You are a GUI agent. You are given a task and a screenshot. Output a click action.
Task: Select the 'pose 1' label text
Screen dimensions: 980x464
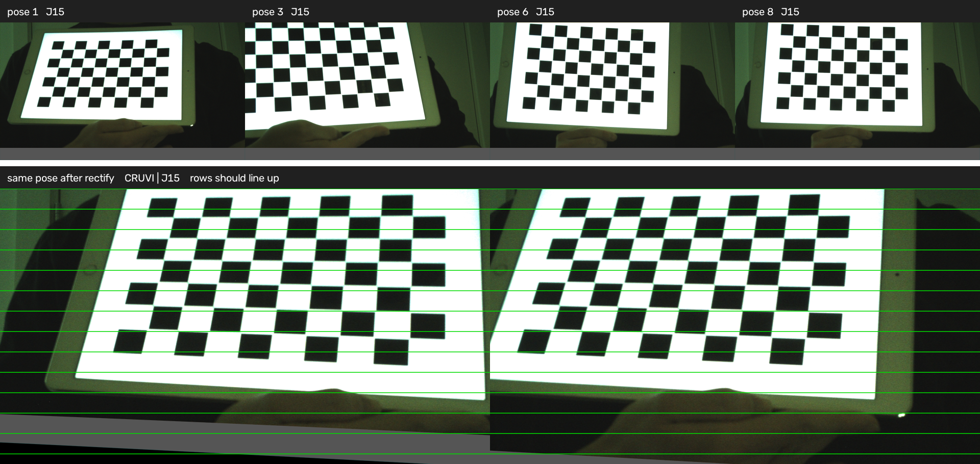(22, 12)
